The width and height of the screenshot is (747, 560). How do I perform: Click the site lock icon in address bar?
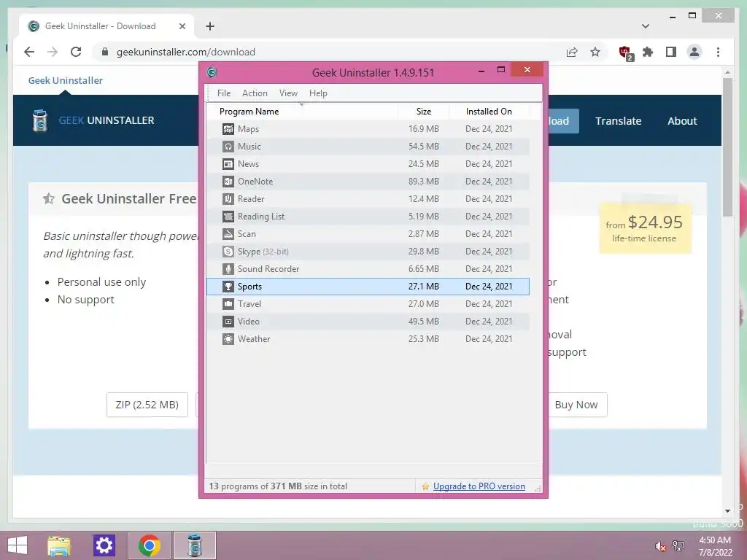pos(105,52)
